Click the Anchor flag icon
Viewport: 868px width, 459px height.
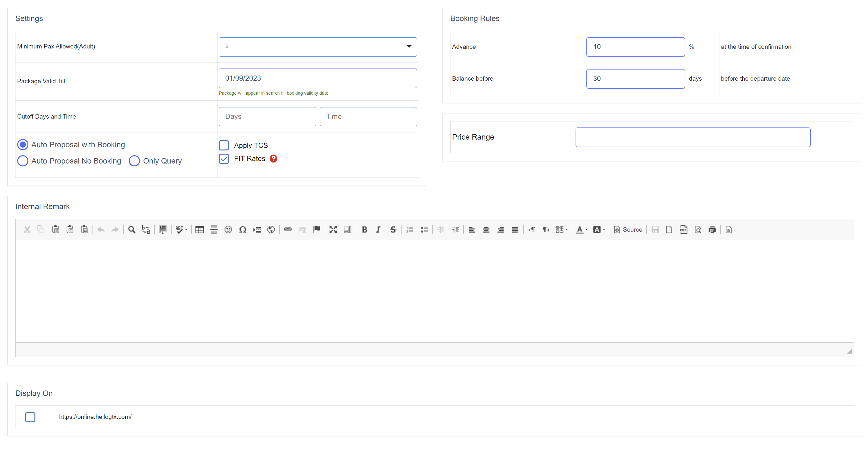316,230
